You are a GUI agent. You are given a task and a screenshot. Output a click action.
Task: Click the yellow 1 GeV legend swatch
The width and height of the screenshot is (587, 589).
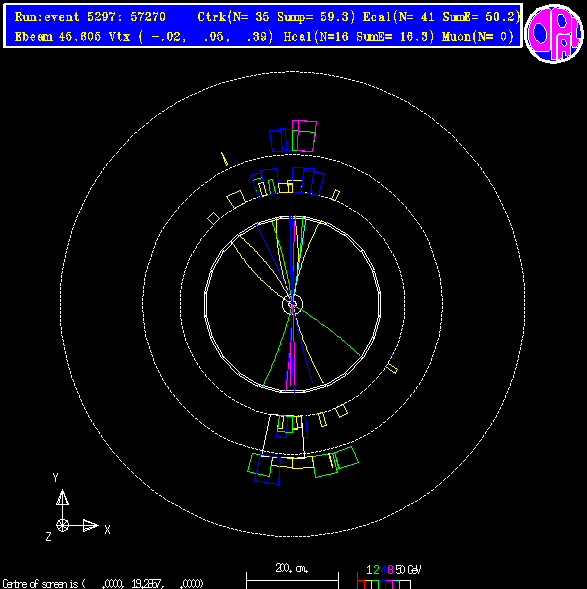tap(368, 584)
